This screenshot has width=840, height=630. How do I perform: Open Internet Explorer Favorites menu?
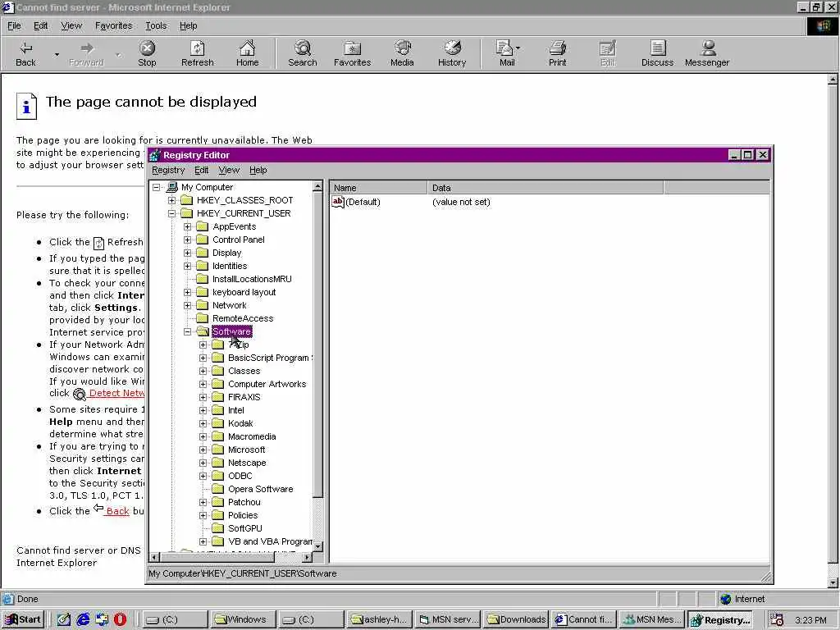[113, 25]
